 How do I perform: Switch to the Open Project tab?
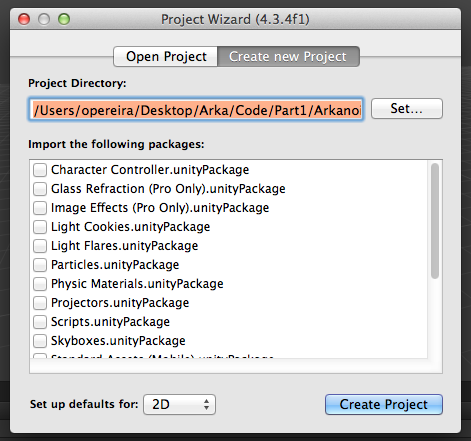coord(166,56)
